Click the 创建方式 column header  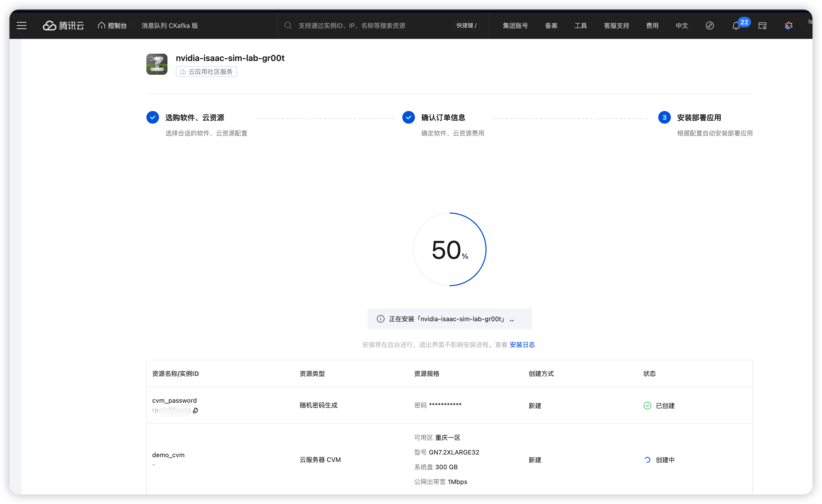click(x=541, y=374)
